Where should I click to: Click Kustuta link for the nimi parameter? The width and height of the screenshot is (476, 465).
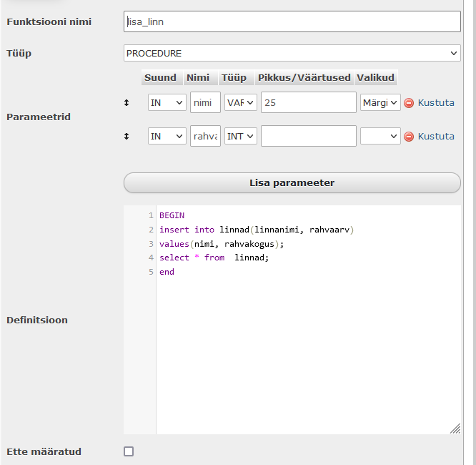(436, 103)
